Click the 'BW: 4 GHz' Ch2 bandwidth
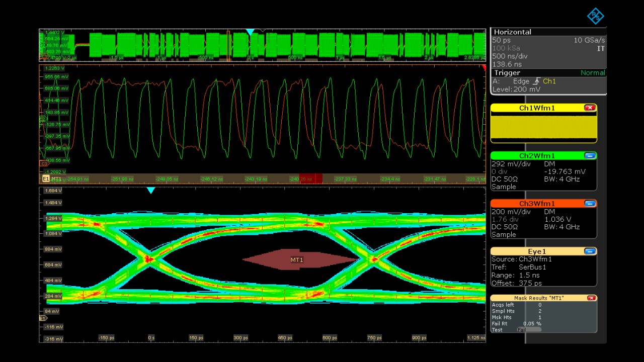This screenshot has height=362, width=644. point(562,179)
